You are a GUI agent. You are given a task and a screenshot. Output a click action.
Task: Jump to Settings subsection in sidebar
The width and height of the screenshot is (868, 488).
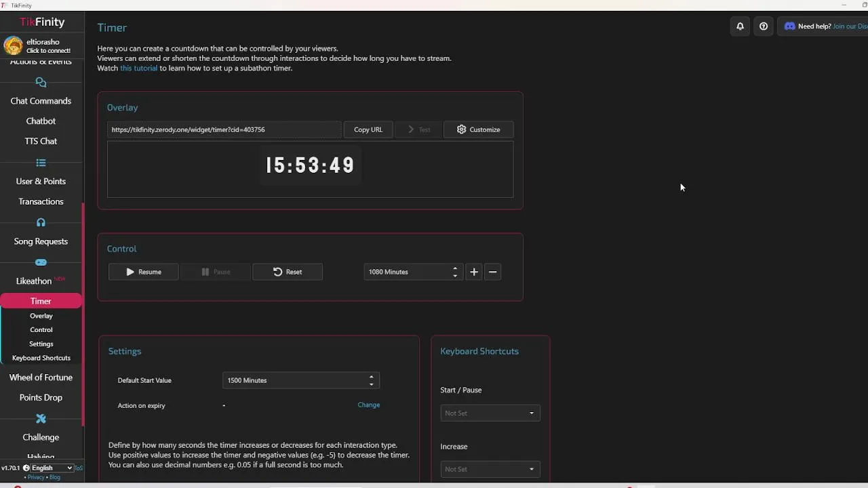tap(41, 344)
